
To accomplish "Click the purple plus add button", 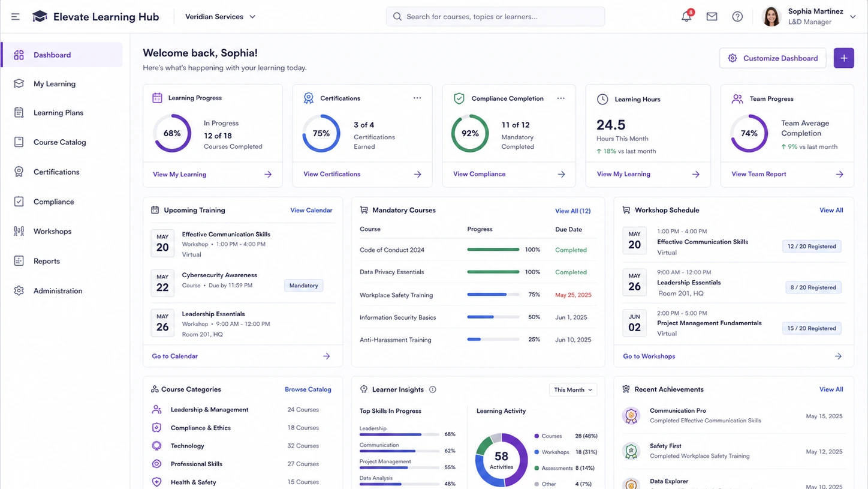I will point(843,58).
